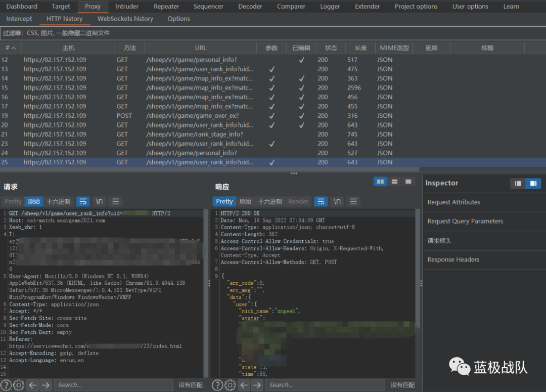
Task: Select 原始 raw view in the response panel
Action: click(246, 201)
